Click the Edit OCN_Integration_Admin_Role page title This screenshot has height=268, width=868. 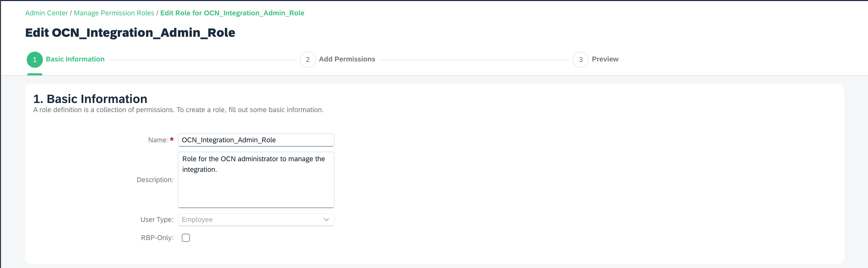click(x=130, y=33)
